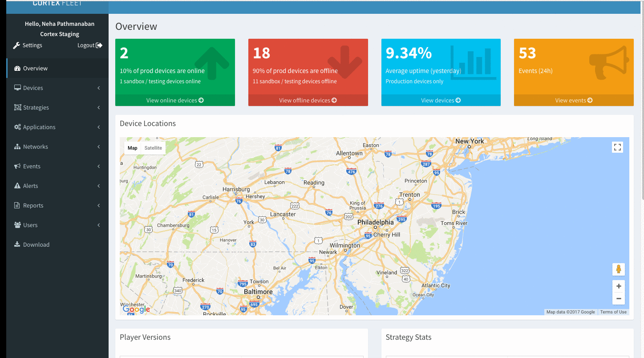Expand the Devices submenu chevron
The width and height of the screenshot is (644, 358).
coord(99,88)
